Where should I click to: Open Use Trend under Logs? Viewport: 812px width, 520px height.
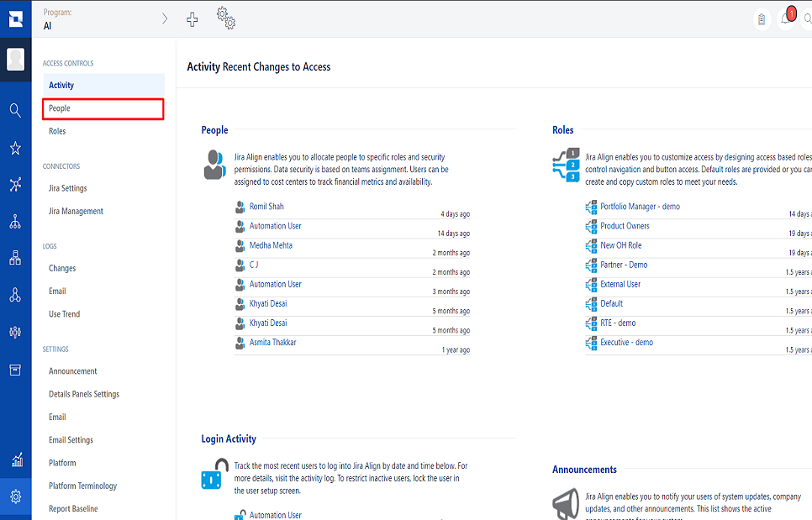pos(65,314)
